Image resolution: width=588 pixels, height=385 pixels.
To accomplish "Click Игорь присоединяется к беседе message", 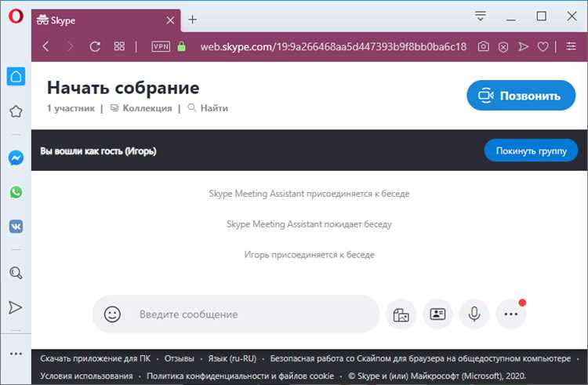I will click(x=309, y=255).
